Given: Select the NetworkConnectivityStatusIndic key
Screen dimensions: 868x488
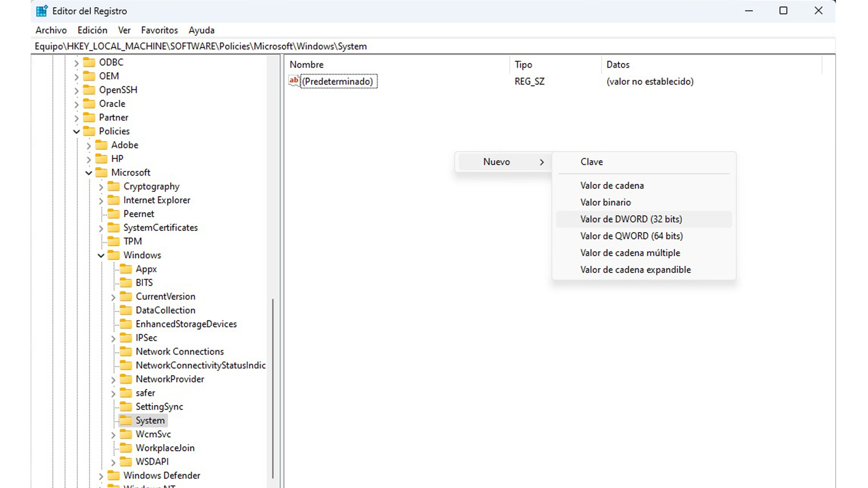Looking at the screenshot, I should coord(200,365).
